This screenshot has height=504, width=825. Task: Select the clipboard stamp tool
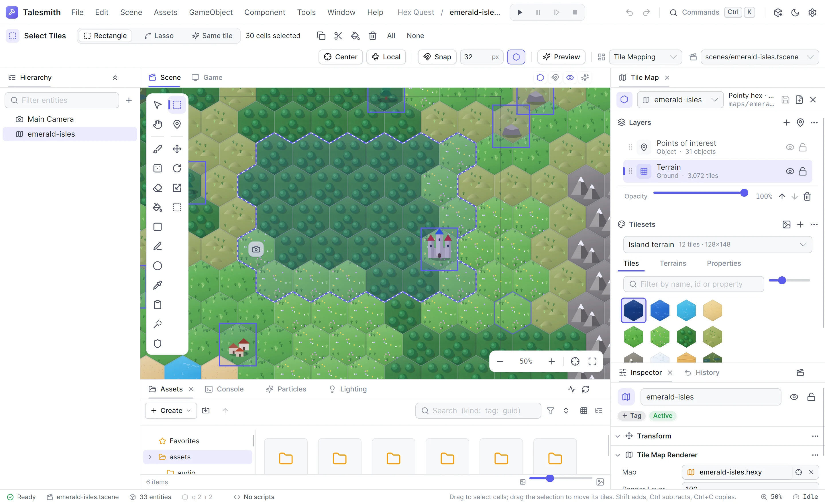pyautogui.click(x=157, y=305)
